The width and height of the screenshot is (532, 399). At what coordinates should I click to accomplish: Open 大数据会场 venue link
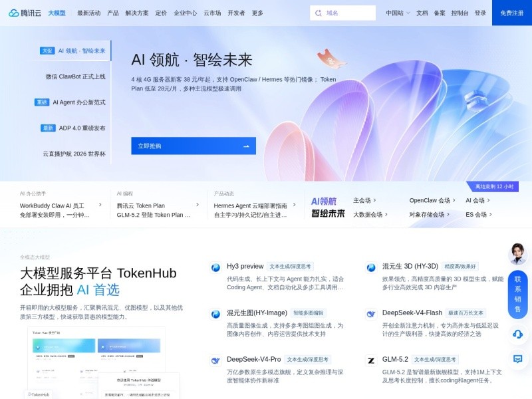click(x=370, y=214)
